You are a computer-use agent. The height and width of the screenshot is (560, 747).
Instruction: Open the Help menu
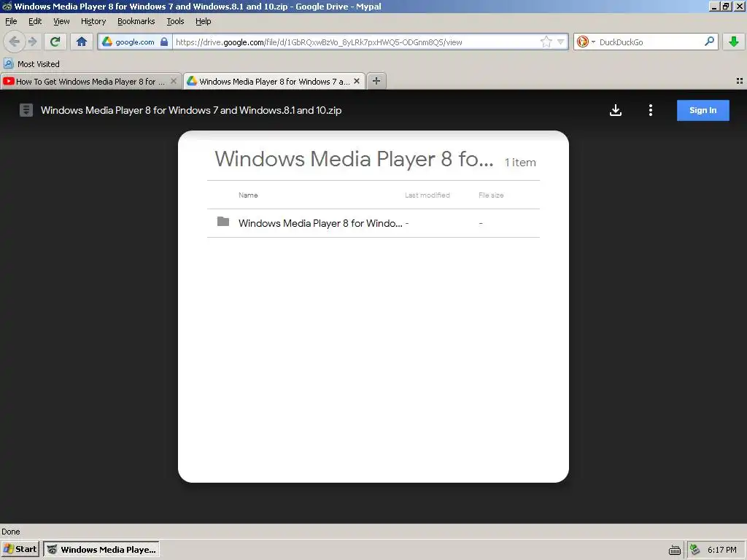tap(204, 21)
